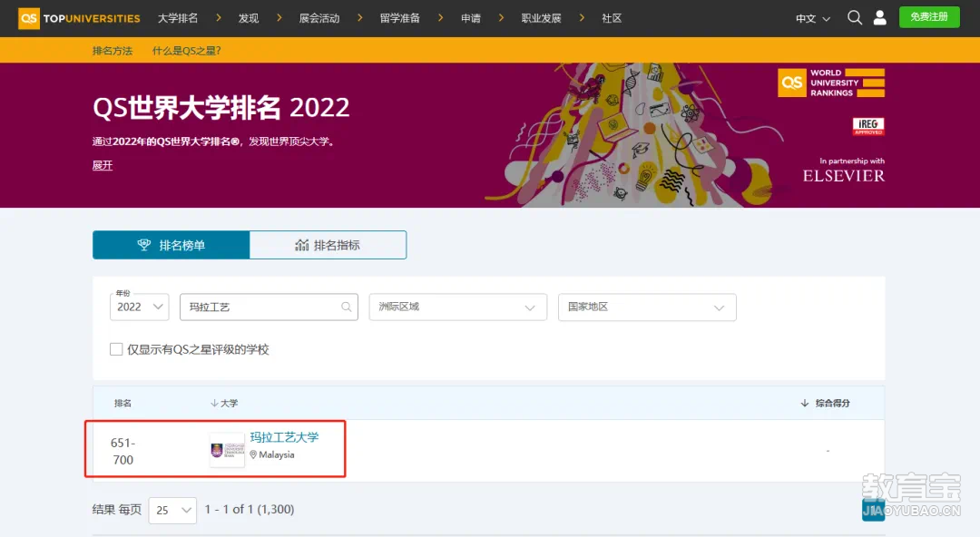
Task: Open the 展会活动 menu
Action: 318,18
